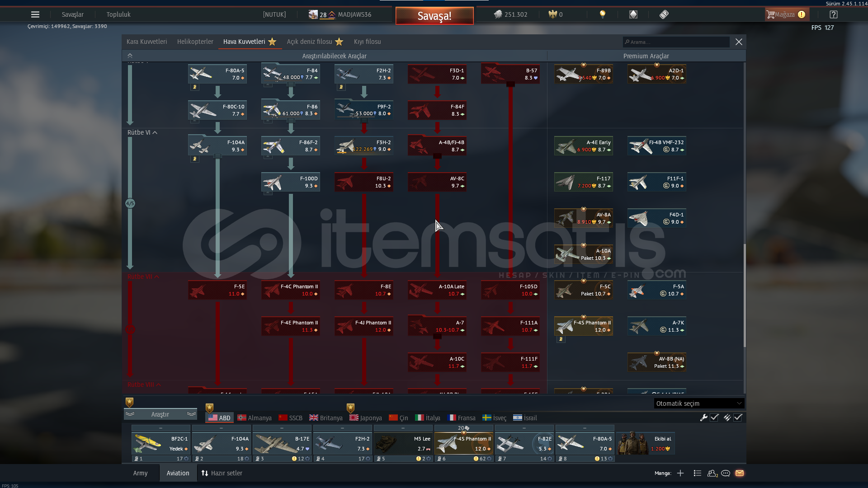Open the player profile MADJAWS36 avatar
Screen dimensions: 868x488
tap(313, 14)
